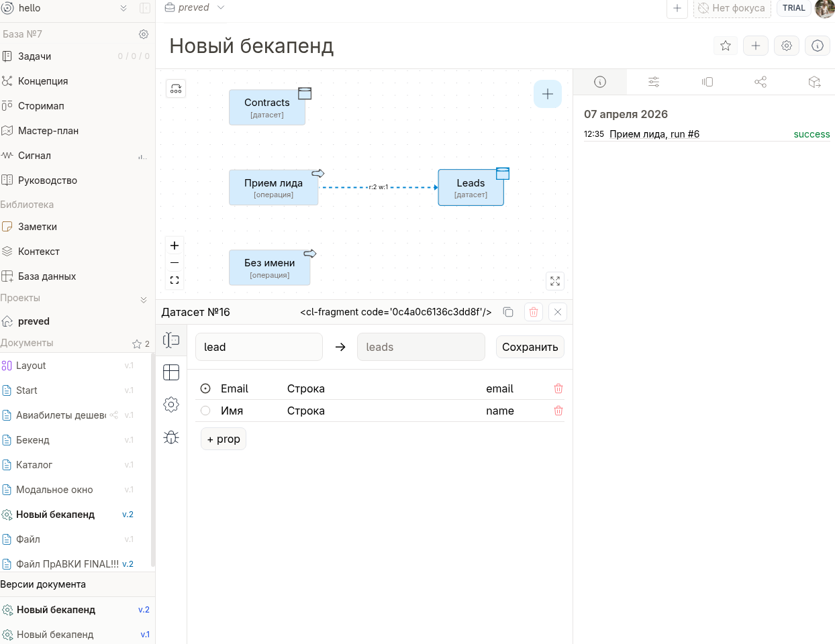Open the Сторимап sidebar item
The height and width of the screenshot is (644, 835).
coord(41,106)
